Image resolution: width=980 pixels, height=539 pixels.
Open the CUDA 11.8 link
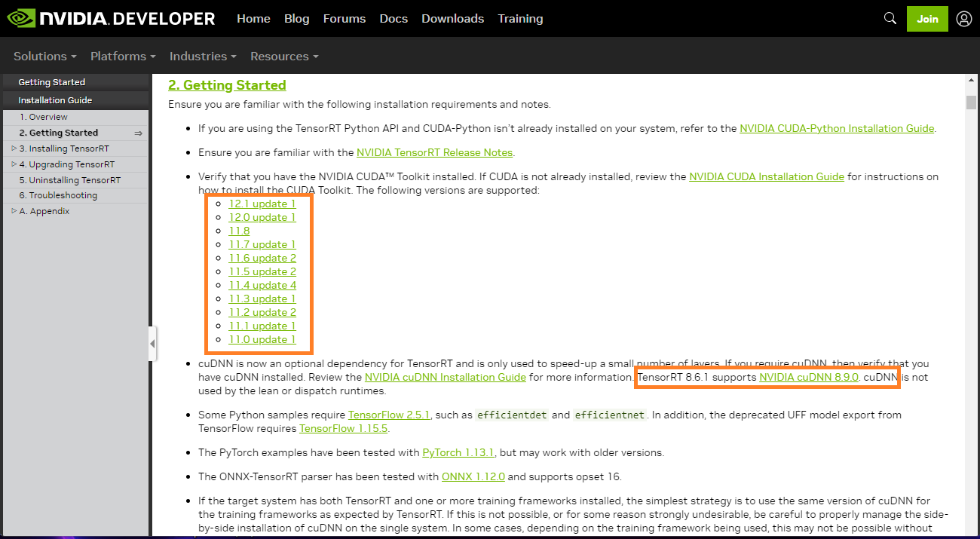(x=239, y=231)
